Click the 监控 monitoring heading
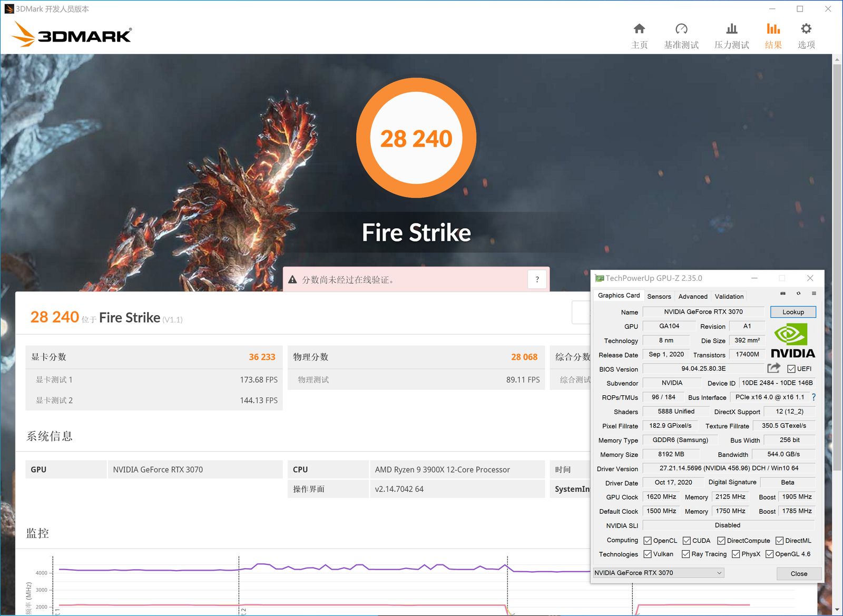This screenshot has height=616, width=843. click(x=37, y=533)
